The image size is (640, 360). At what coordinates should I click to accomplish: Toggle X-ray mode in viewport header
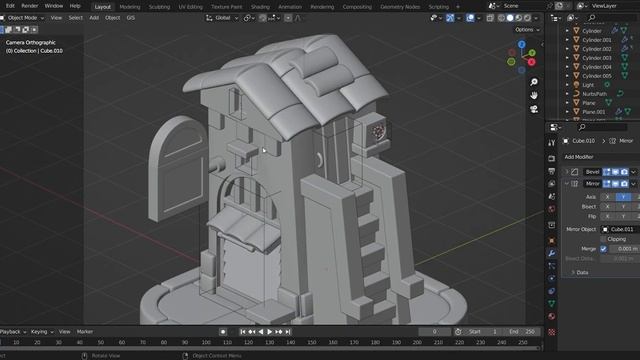click(x=490, y=18)
